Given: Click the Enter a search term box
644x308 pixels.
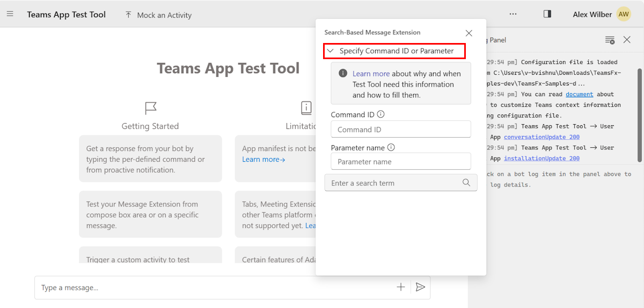Looking at the screenshot, I should 401,183.
